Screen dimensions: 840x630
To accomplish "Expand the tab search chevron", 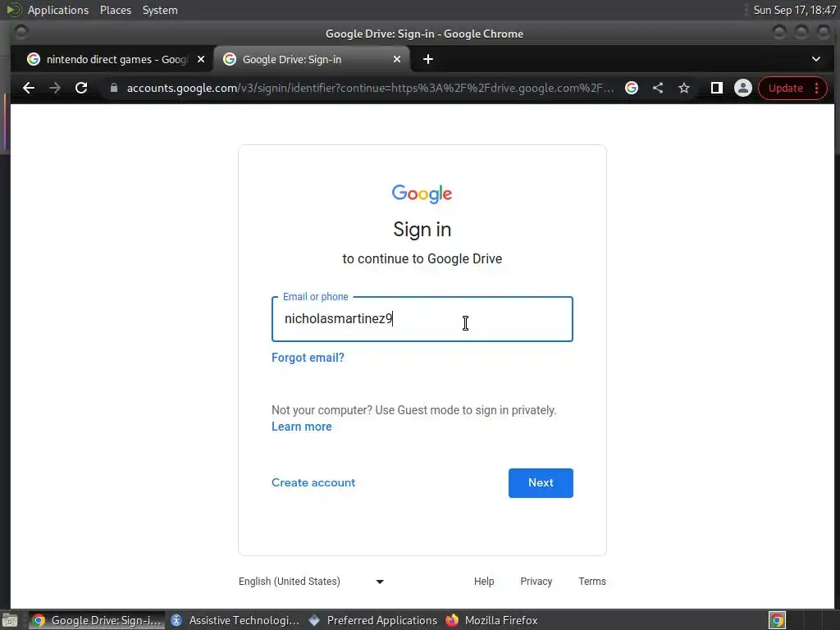I will [816, 59].
